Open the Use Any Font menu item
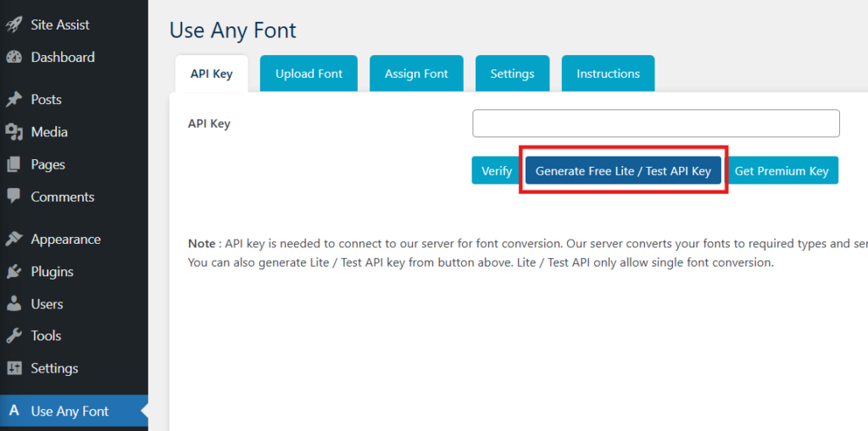The image size is (868, 431). coord(70,412)
